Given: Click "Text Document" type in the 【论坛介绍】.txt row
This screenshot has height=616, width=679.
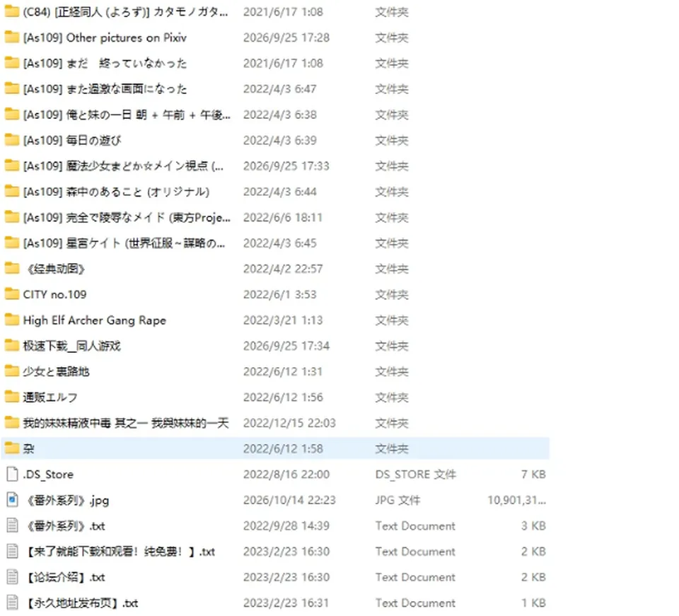Looking at the screenshot, I should point(415,577).
